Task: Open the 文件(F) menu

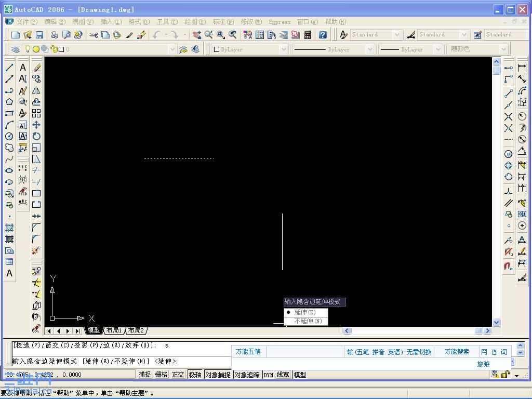Action: [27, 22]
